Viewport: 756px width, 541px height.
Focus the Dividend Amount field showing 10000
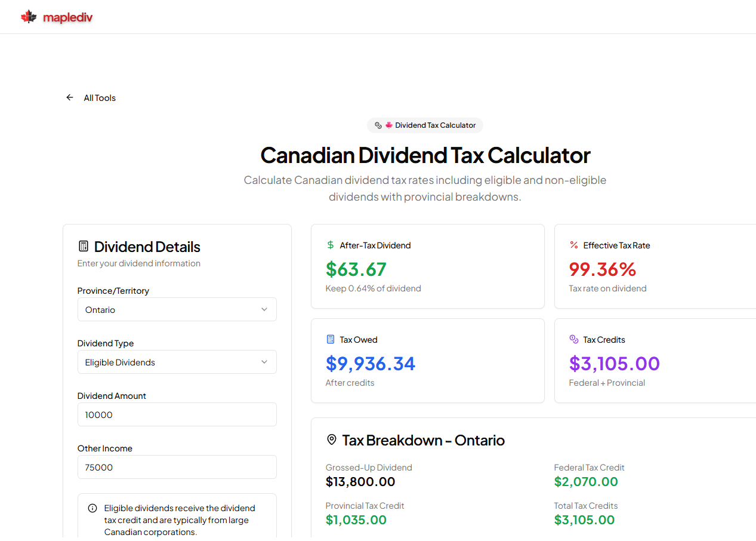177,414
